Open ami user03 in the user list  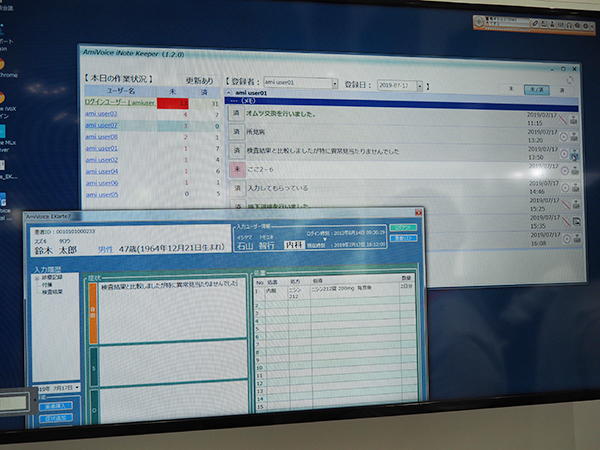(101, 114)
